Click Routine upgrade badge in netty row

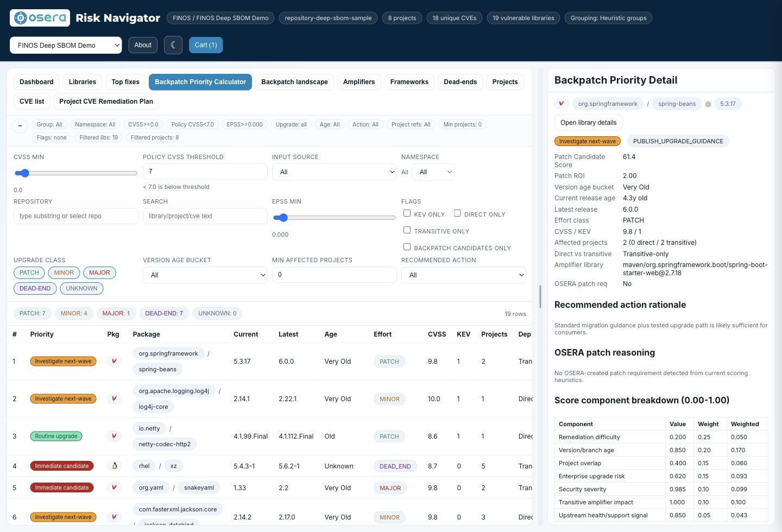click(x=56, y=436)
